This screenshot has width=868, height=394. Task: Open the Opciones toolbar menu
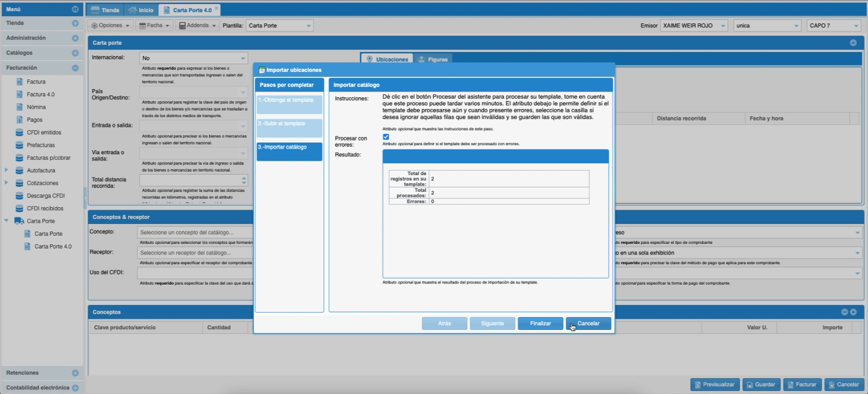(x=111, y=25)
